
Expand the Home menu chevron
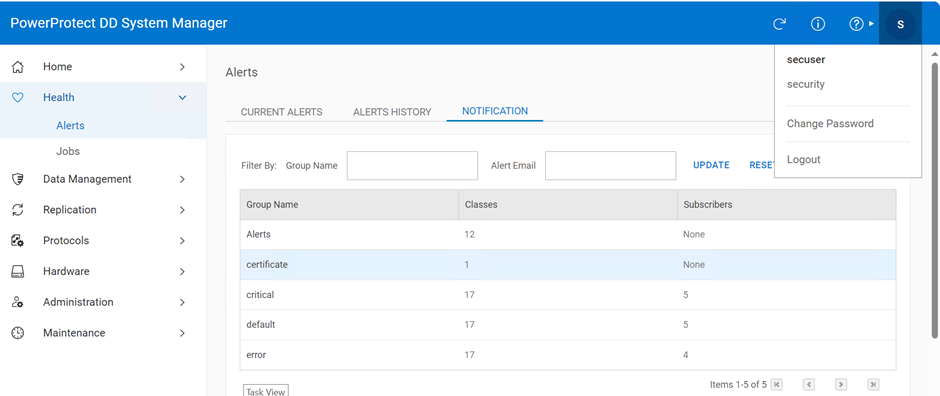click(x=182, y=67)
